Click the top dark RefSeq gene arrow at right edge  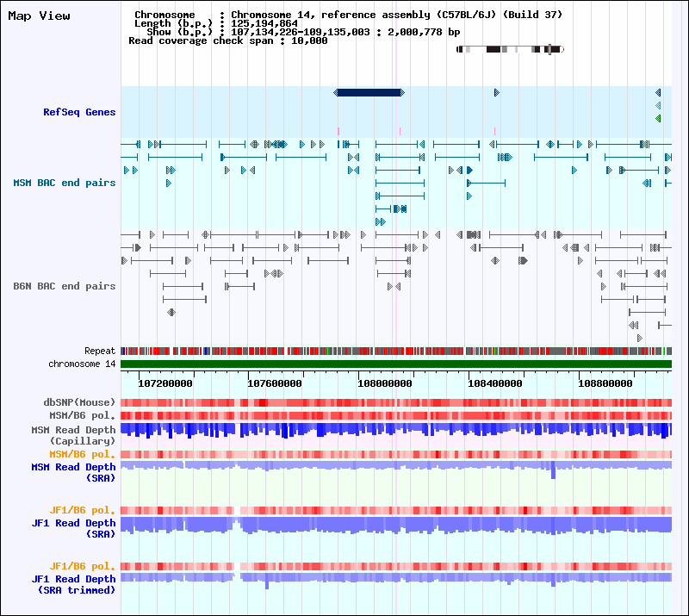click(658, 92)
